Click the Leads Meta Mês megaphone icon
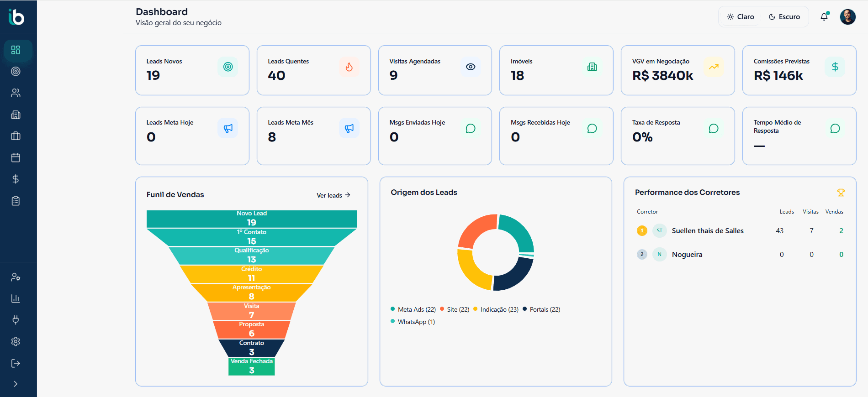Image resolution: width=868 pixels, height=397 pixels. pyautogui.click(x=349, y=129)
